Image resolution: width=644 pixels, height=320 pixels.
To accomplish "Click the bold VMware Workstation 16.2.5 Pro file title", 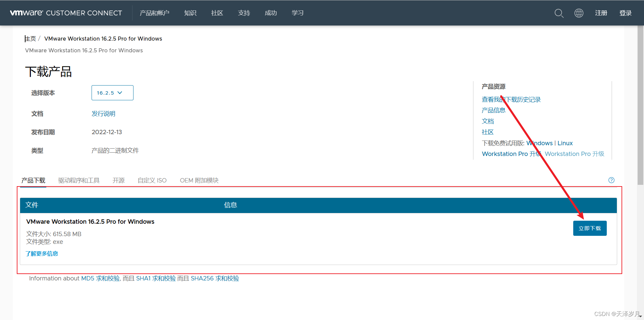I will tap(90, 222).
